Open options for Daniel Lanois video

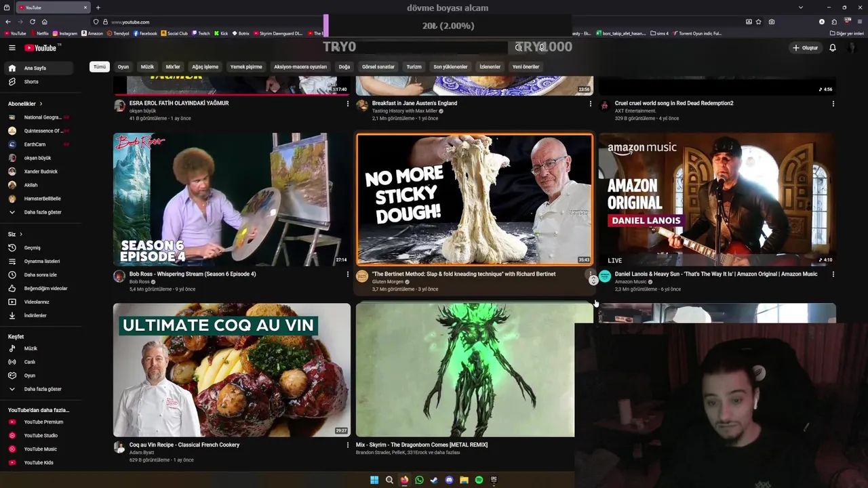833,274
